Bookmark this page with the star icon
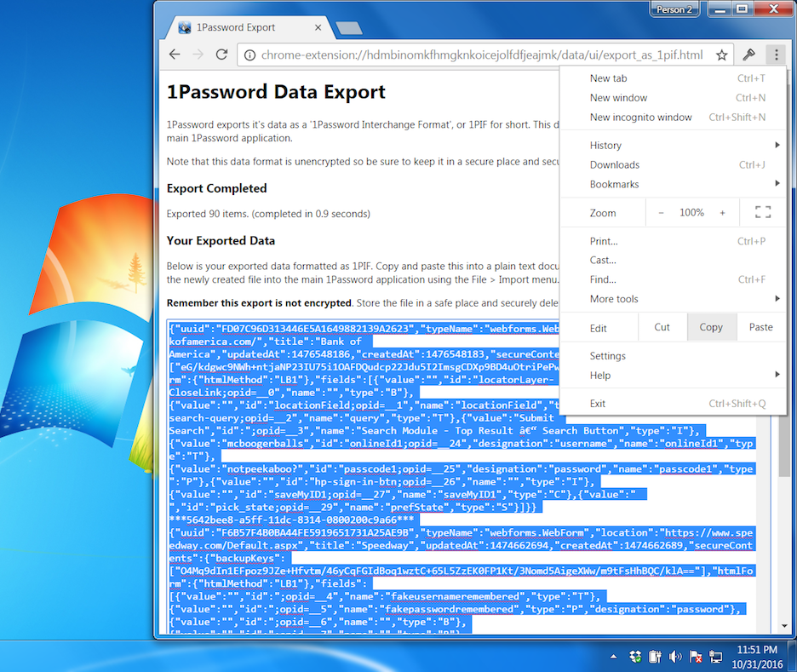The width and height of the screenshot is (797, 672). coord(721,55)
